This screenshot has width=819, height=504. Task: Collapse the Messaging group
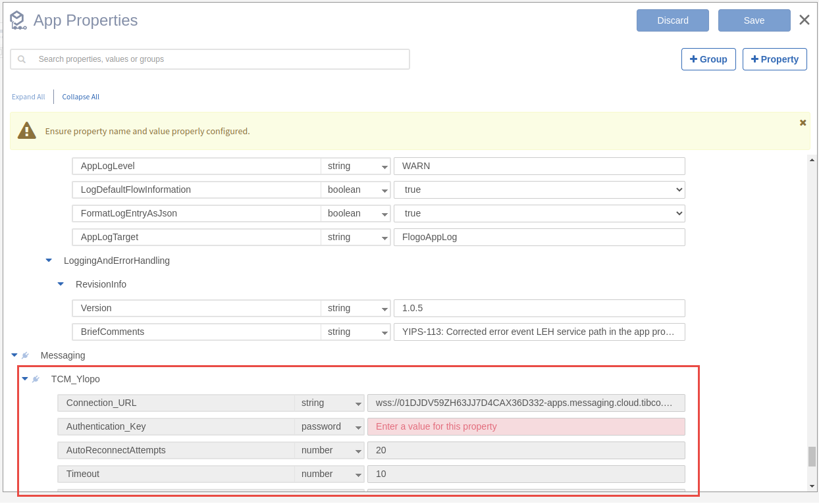click(14, 355)
